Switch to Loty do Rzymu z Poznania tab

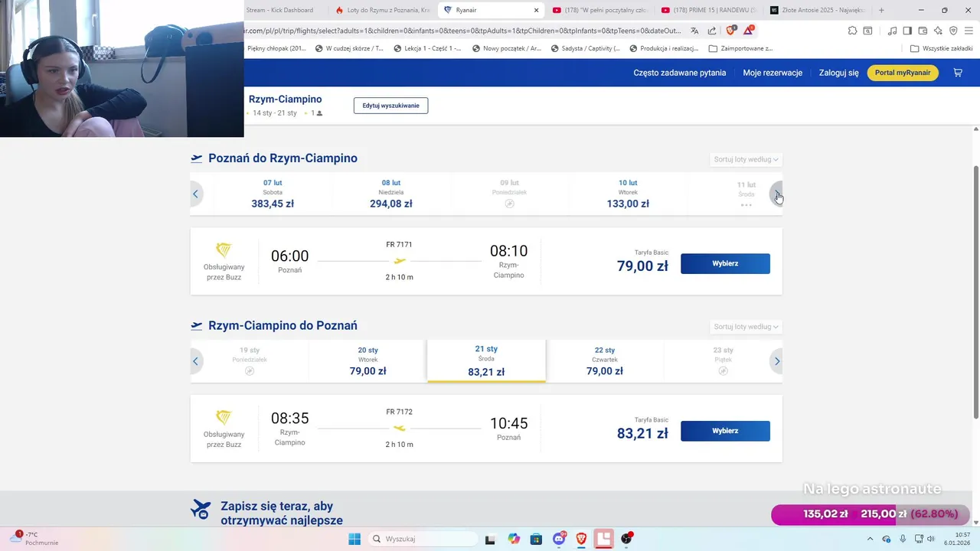click(383, 10)
